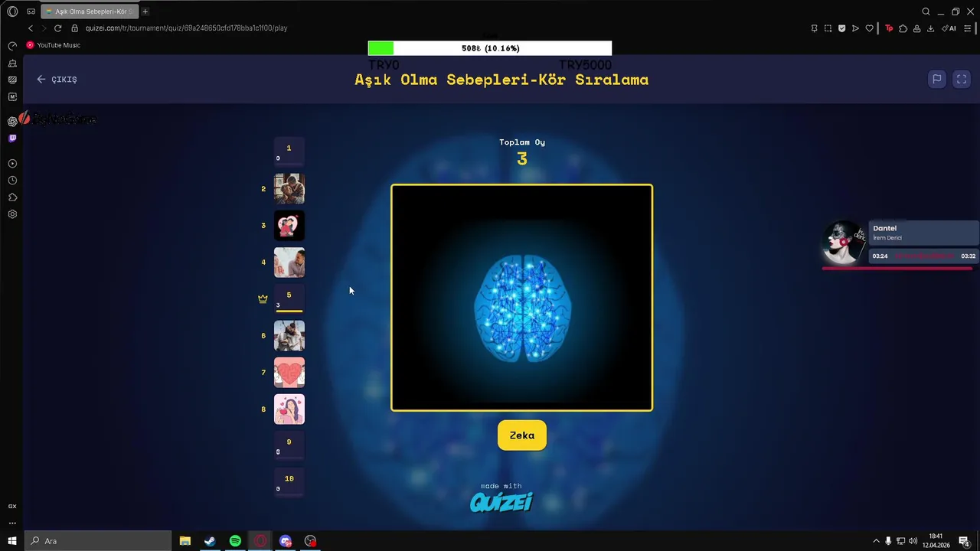Open the ad-blocker shield icon
The image size is (980, 551).
841,28
